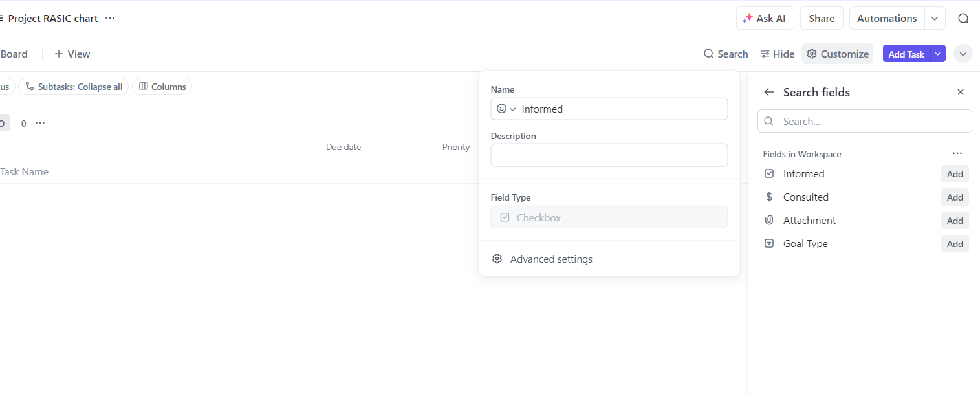The image size is (980, 394).
Task: Add the Goal Type field
Action: (x=955, y=244)
